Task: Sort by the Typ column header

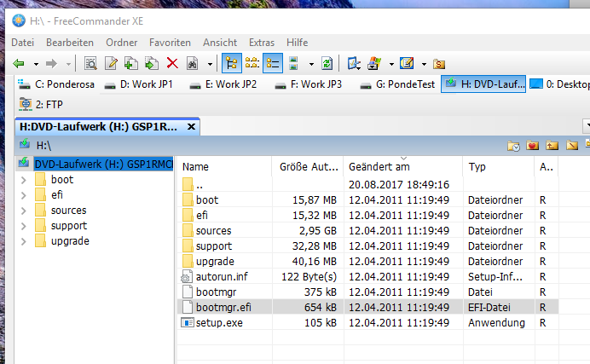Action: point(499,166)
